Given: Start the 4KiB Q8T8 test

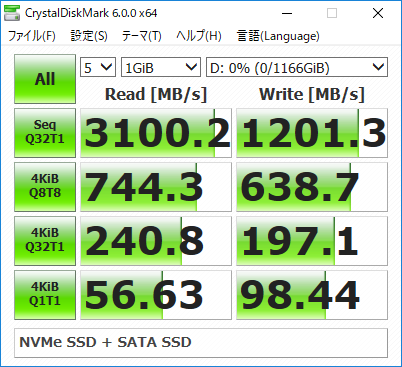Looking at the screenshot, I should click(x=45, y=187).
